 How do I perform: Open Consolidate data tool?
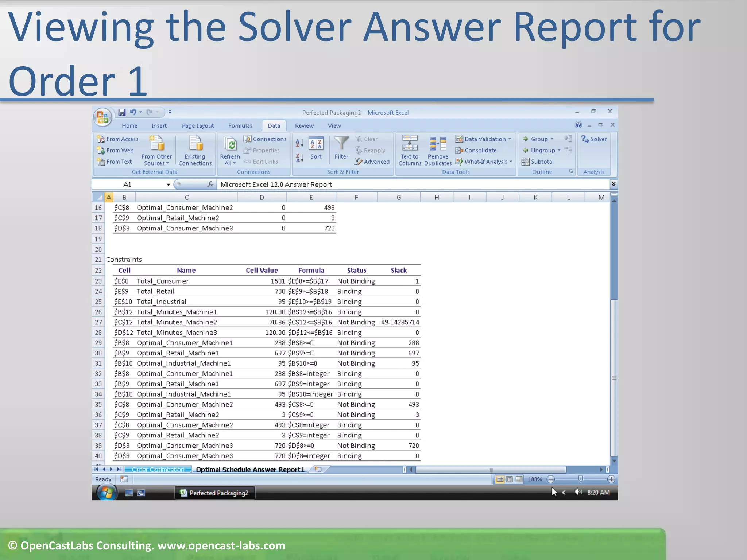476,150
